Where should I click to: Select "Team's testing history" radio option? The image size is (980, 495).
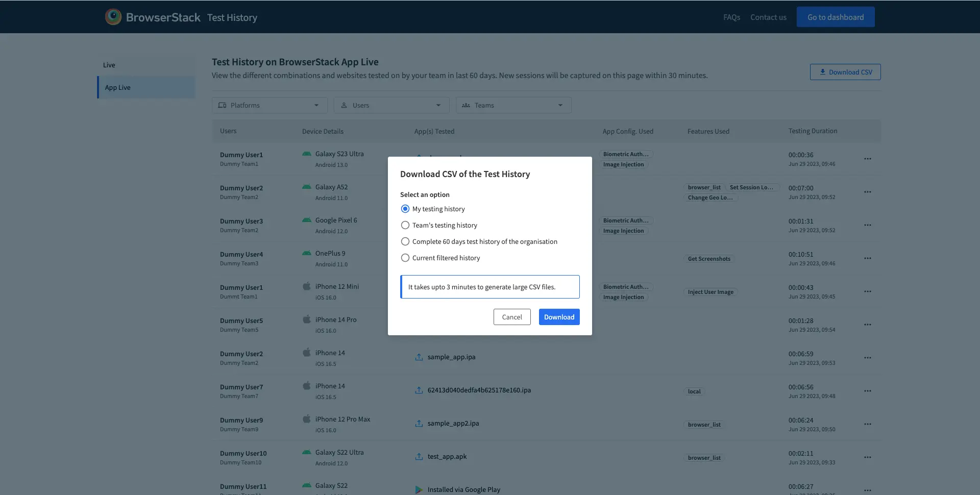(405, 225)
